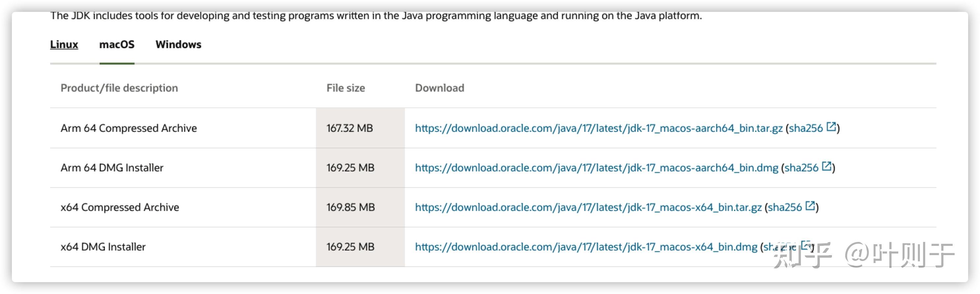Switch to the Linux tab

click(64, 44)
